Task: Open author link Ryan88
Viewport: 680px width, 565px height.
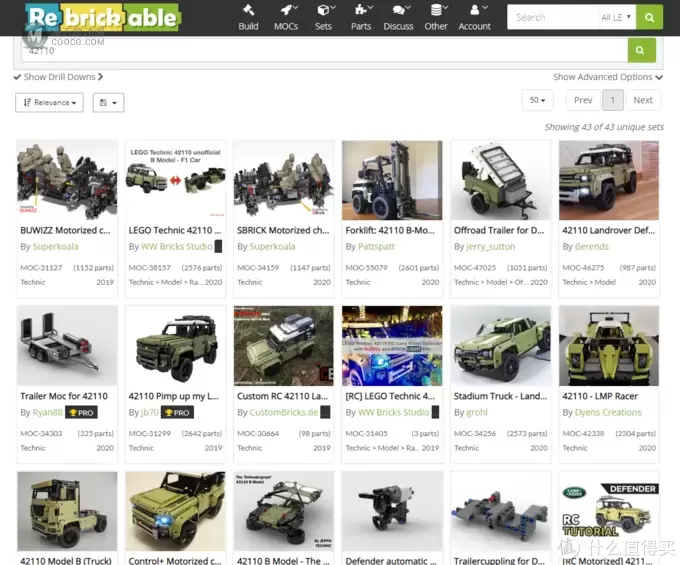Action: click(x=48, y=412)
